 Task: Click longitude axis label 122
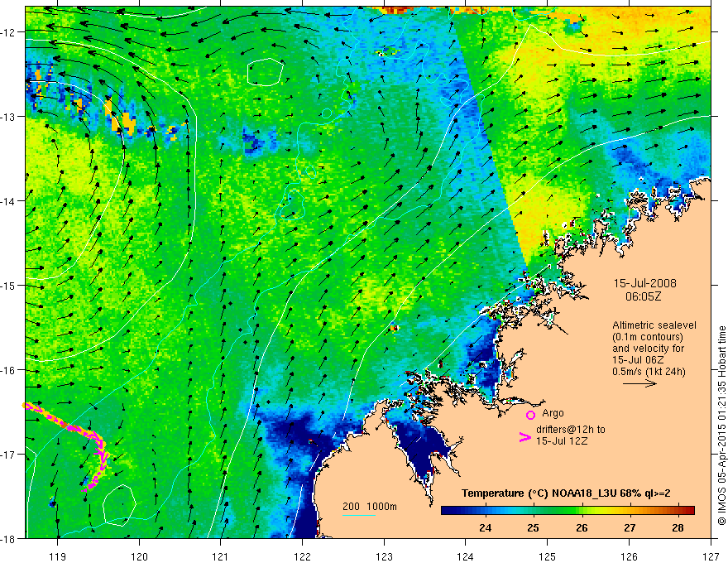[302, 556]
